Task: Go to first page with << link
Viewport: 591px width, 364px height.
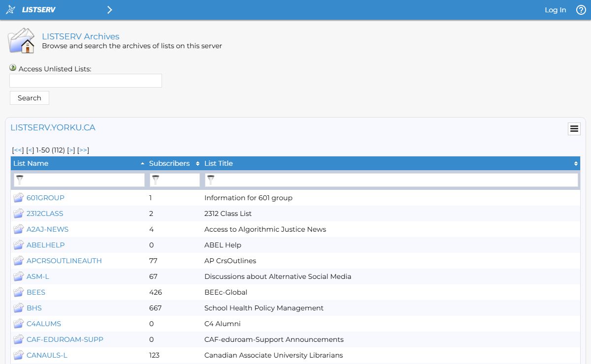Action: coord(18,150)
